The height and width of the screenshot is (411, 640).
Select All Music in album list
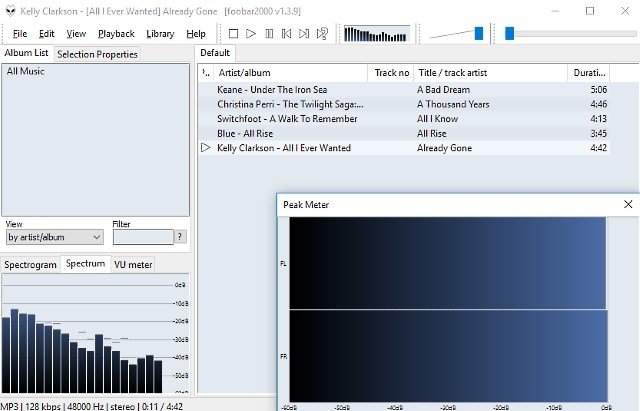click(x=25, y=71)
